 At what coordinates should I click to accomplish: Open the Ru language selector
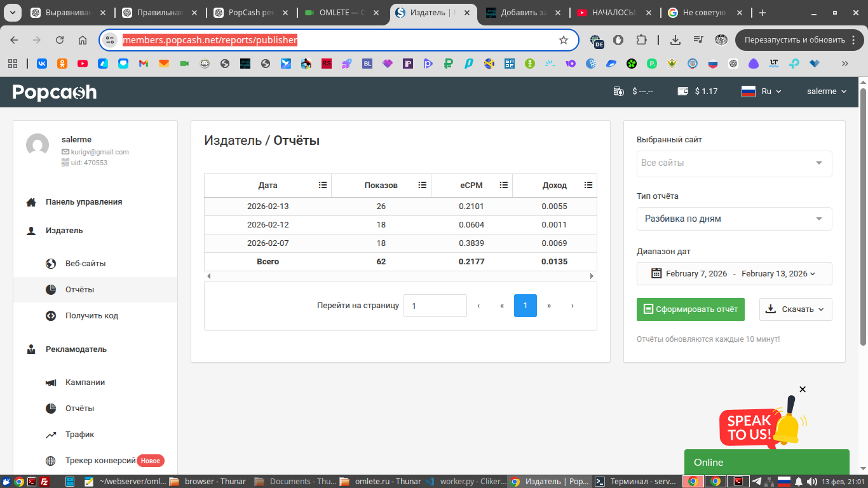761,91
